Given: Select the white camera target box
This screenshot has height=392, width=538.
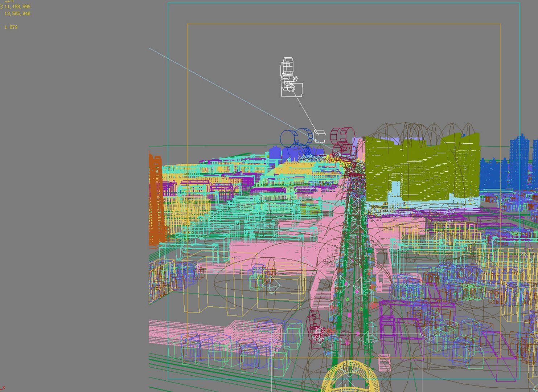Looking at the screenshot, I should pyautogui.click(x=319, y=136).
